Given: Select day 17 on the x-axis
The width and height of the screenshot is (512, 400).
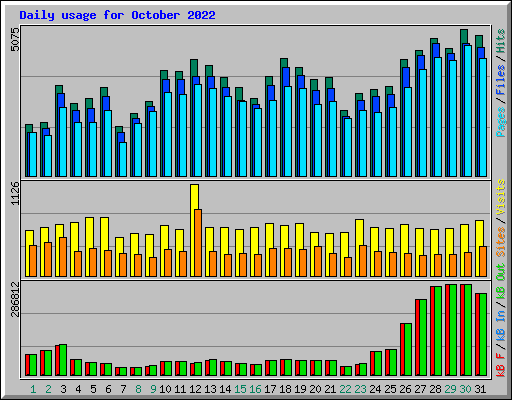Looking at the screenshot, I should point(270,389).
